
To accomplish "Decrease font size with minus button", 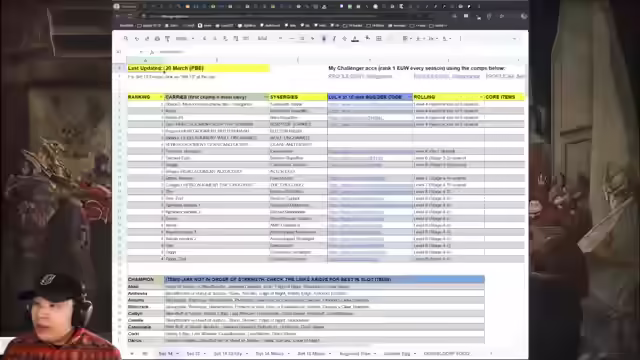I will 291,38.
